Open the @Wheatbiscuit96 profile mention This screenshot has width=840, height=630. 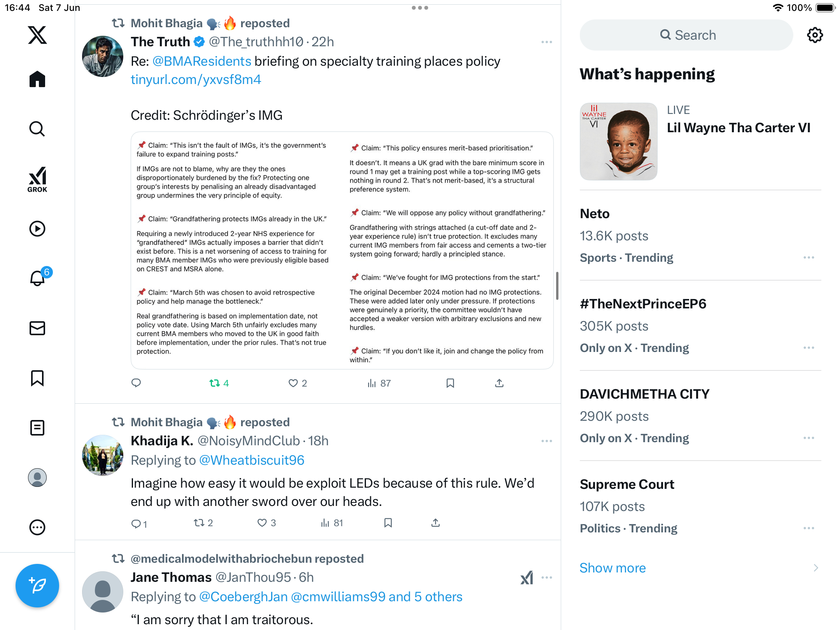[252, 460]
